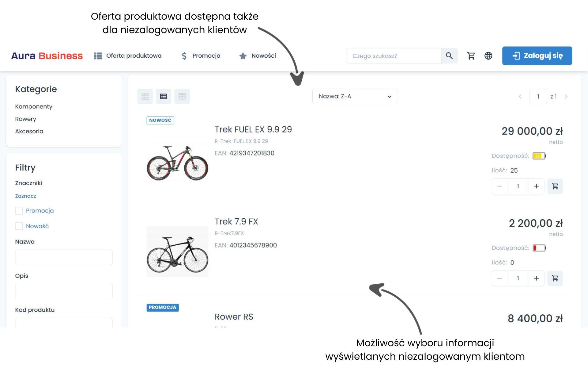Click the PROMOCJA badge on Rower RS
Screen dimensions: 588x368
[163, 307]
